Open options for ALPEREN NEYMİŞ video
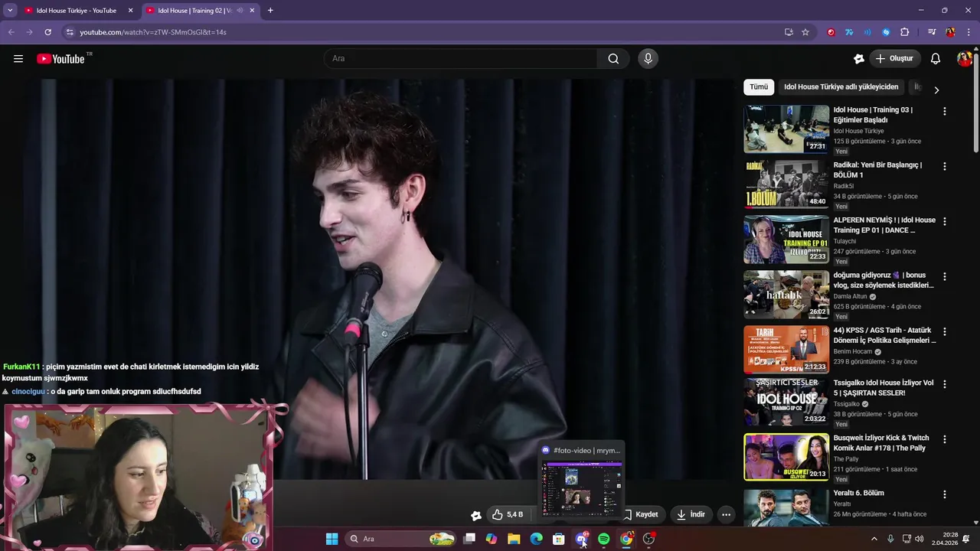Viewport: 980px width, 551px height. [944, 221]
